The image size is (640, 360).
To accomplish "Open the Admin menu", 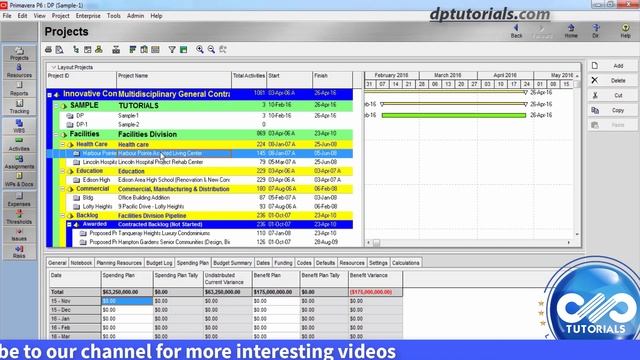I will 135,16.
